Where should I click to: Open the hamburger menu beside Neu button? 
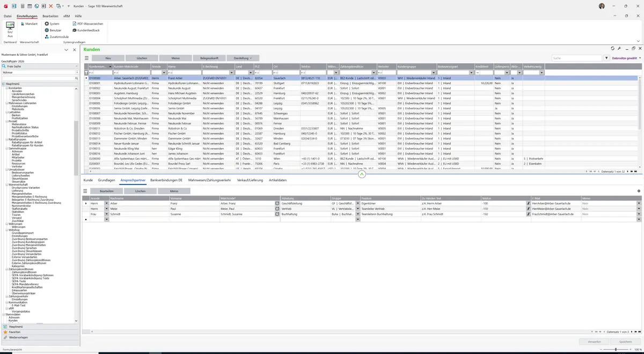(x=86, y=58)
